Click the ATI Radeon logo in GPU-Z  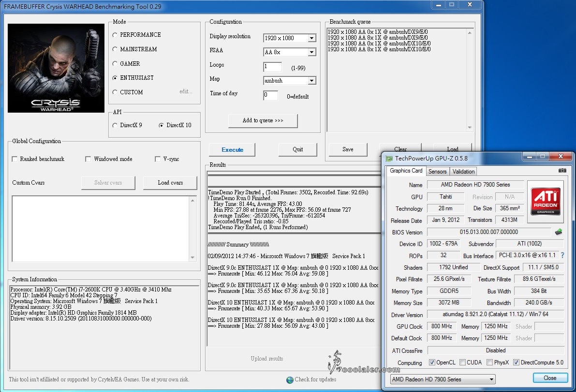(546, 201)
